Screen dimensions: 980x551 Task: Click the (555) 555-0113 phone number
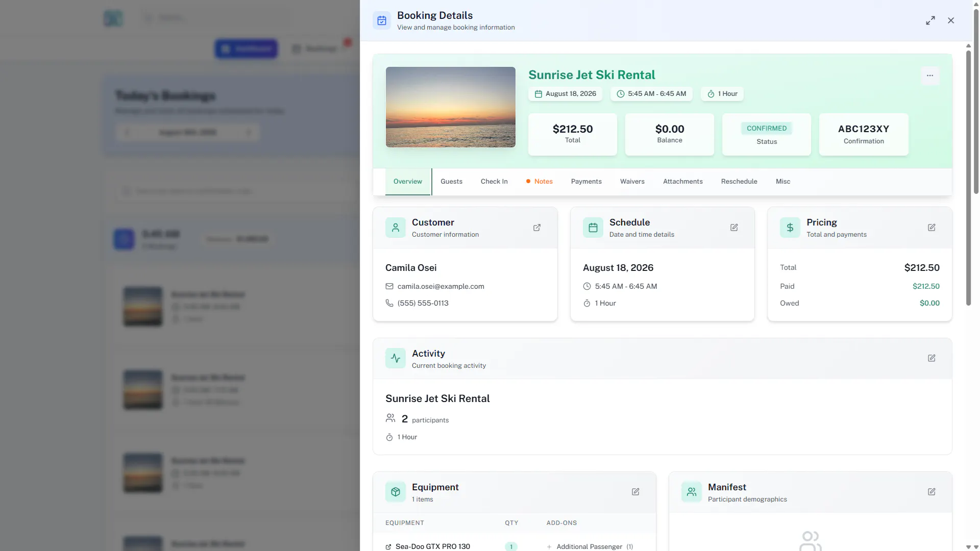click(423, 303)
